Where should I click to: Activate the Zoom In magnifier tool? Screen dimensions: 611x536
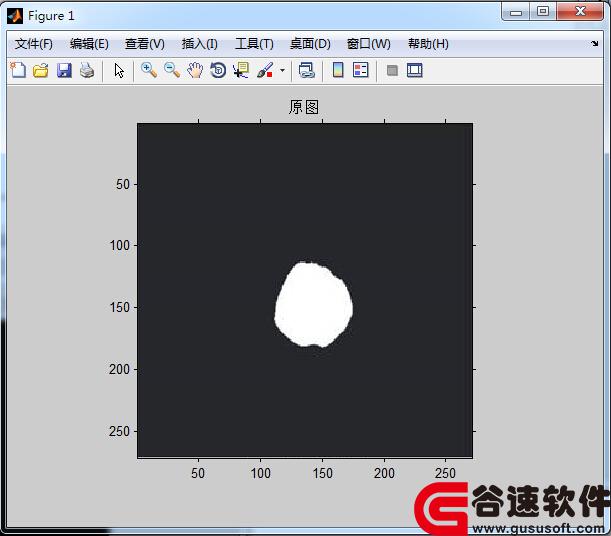149,71
